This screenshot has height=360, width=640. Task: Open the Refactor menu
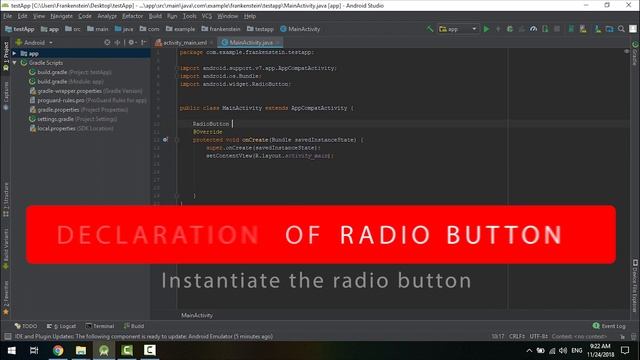(132, 16)
